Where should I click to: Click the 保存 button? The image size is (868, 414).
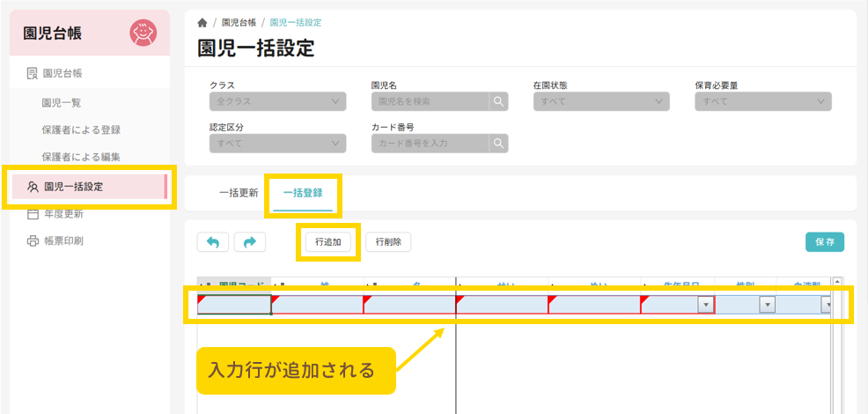[825, 241]
